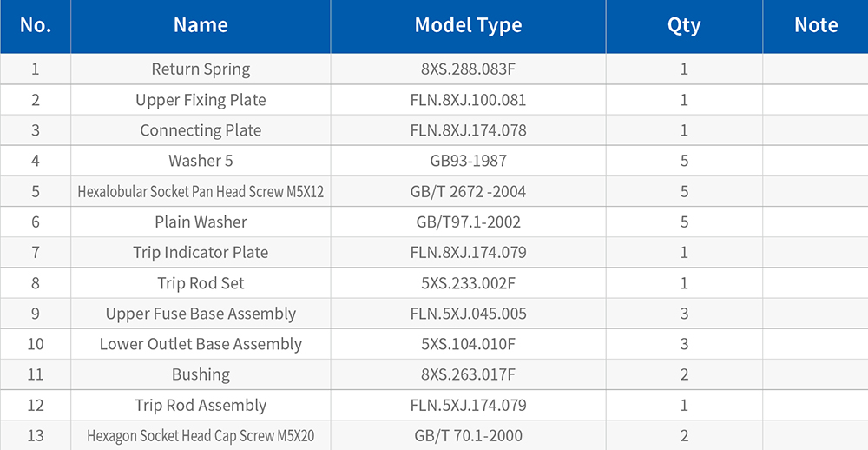Click the "Qty" column header
Screen dimensions: 868x450
click(x=684, y=25)
